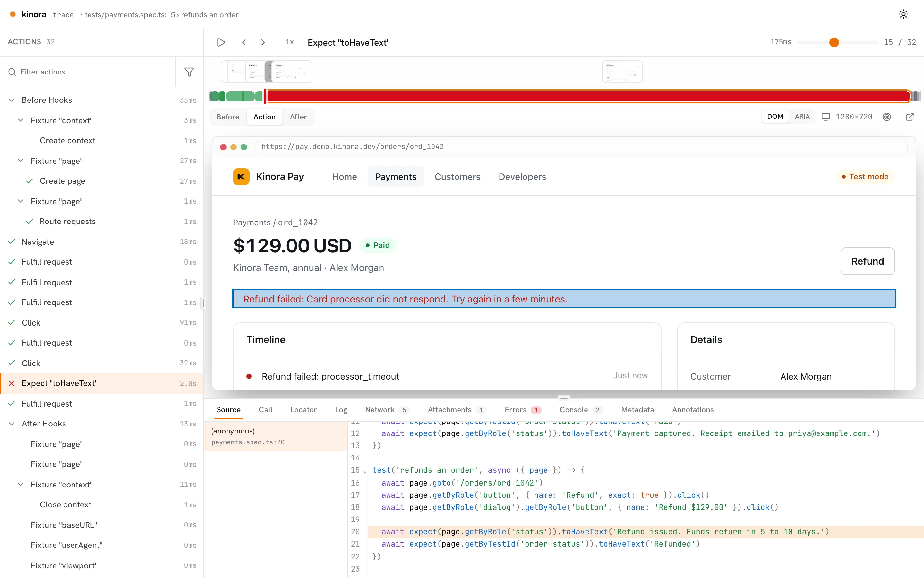
Task: Click the viewport 1280×720 monitor icon
Action: click(826, 117)
